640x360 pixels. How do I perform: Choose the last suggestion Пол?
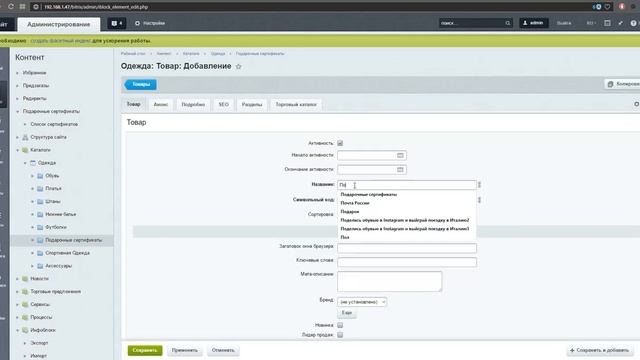pyautogui.click(x=345, y=238)
